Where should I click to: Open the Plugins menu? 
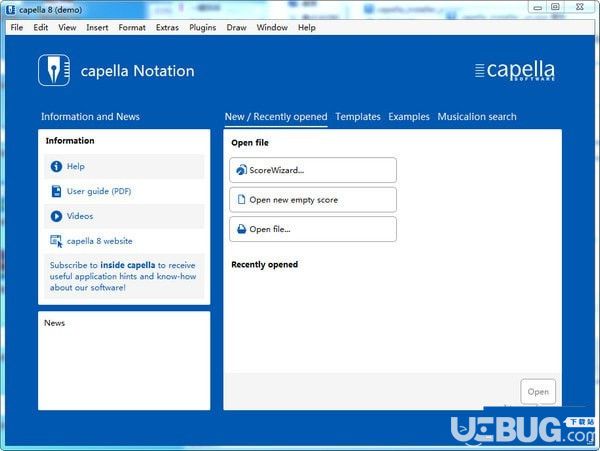[202, 28]
